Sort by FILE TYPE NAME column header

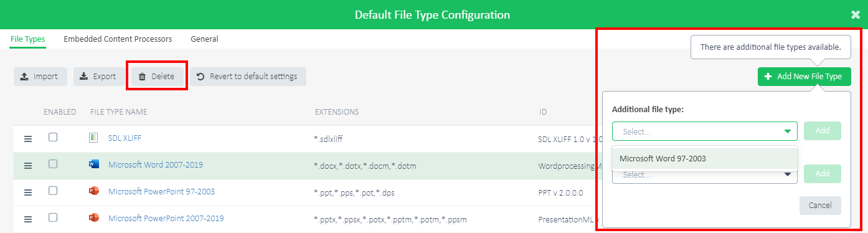[119, 112]
